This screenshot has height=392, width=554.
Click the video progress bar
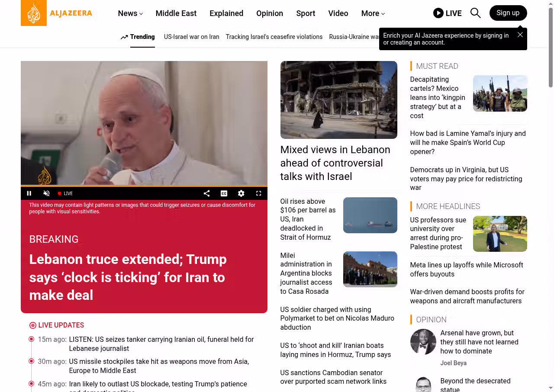(x=144, y=186)
